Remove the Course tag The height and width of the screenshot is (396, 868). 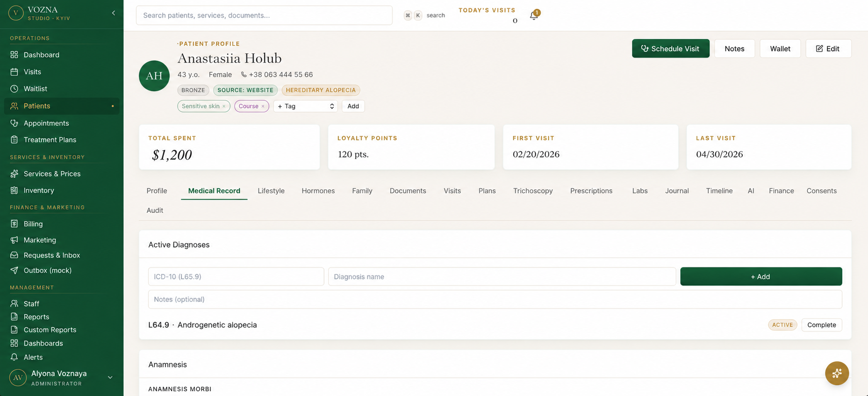[x=263, y=107]
